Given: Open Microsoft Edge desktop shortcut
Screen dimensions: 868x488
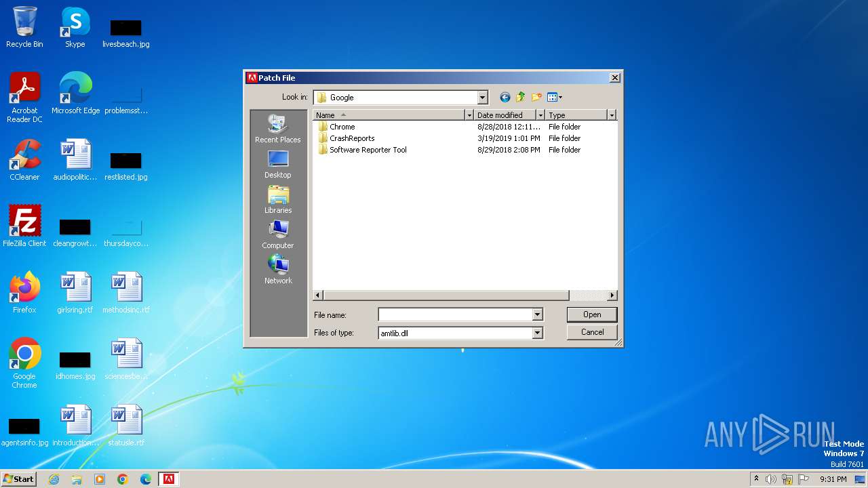Looking at the screenshot, I should tap(75, 94).
